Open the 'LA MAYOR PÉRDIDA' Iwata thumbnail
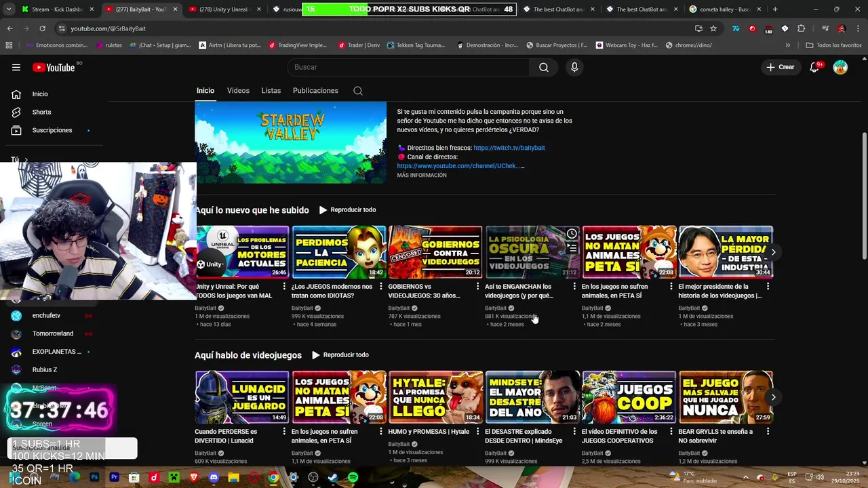Image resolution: width=868 pixels, height=488 pixels. pyautogui.click(x=726, y=252)
